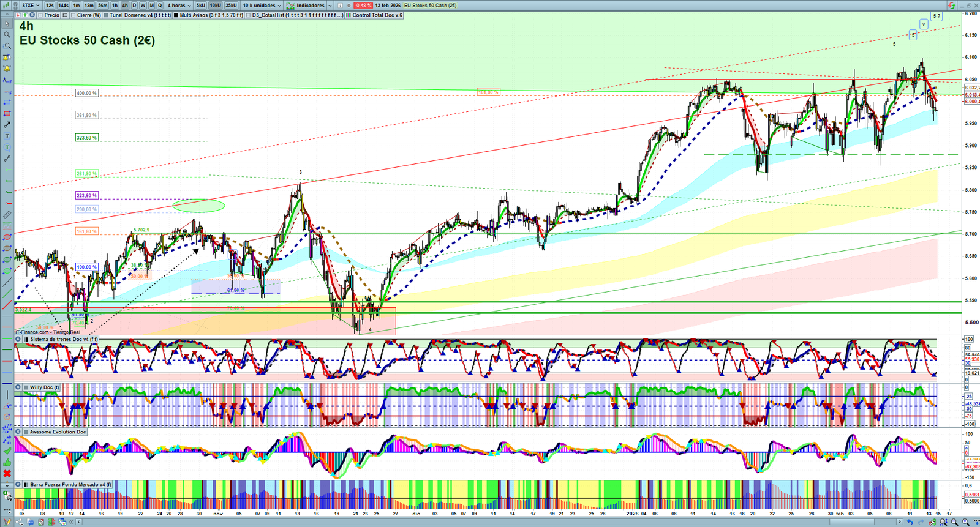Pick the red rectangle drawing tool
The width and height of the screenshot is (980, 527).
click(x=7, y=113)
